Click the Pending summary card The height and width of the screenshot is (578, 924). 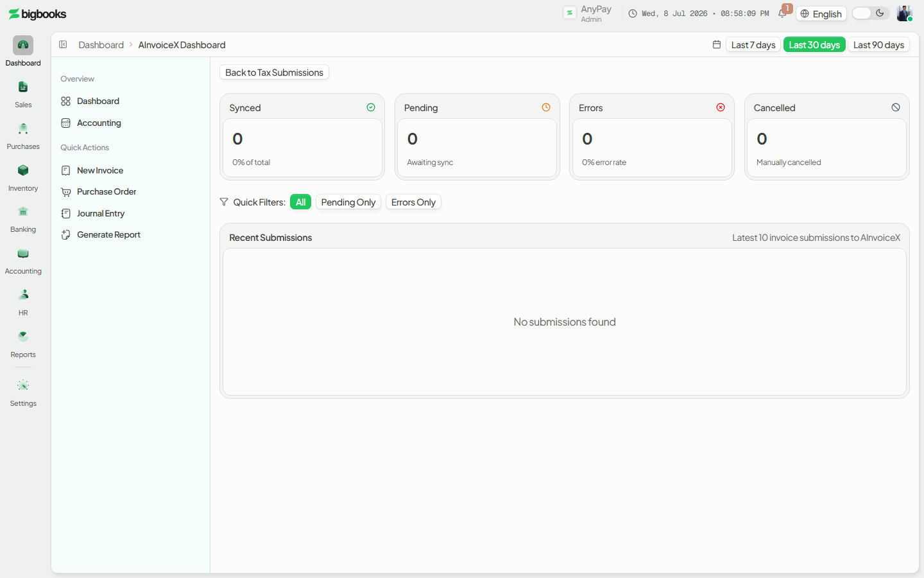click(477, 137)
